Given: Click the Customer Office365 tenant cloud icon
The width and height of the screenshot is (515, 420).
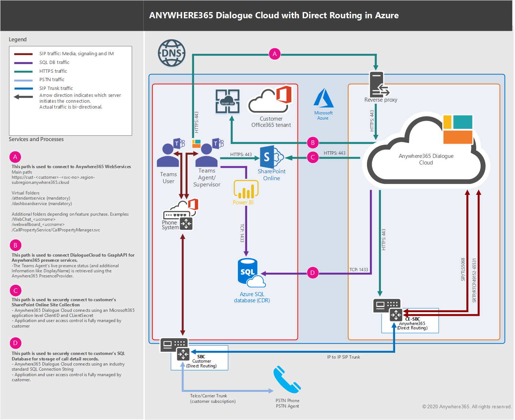Looking at the screenshot, I should (270, 99).
